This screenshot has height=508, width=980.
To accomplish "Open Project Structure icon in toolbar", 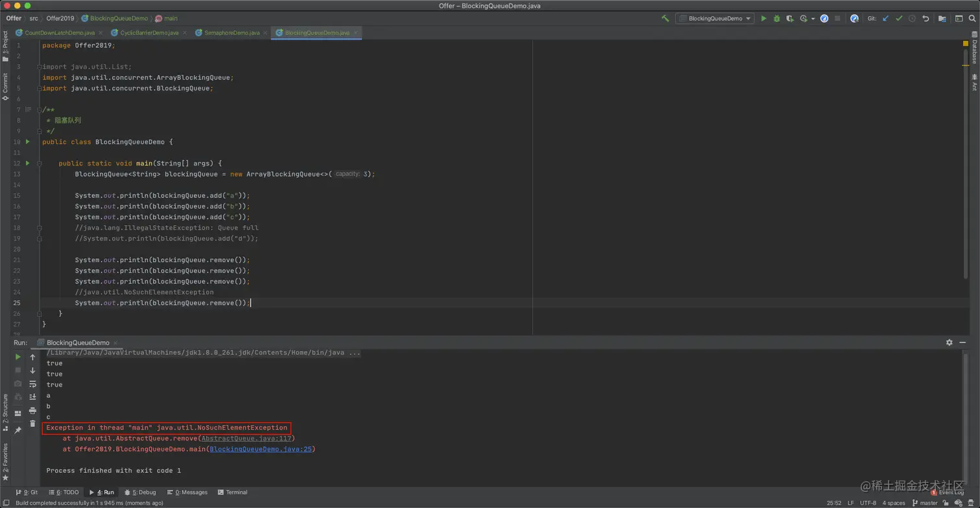I will (942, 19).
